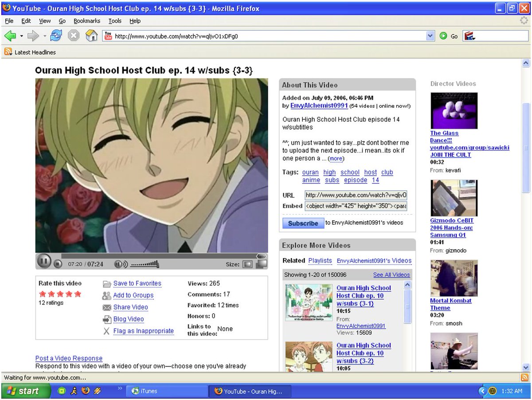Click the Subscribe button
The image size is (532, 400).
click(303, 223)
